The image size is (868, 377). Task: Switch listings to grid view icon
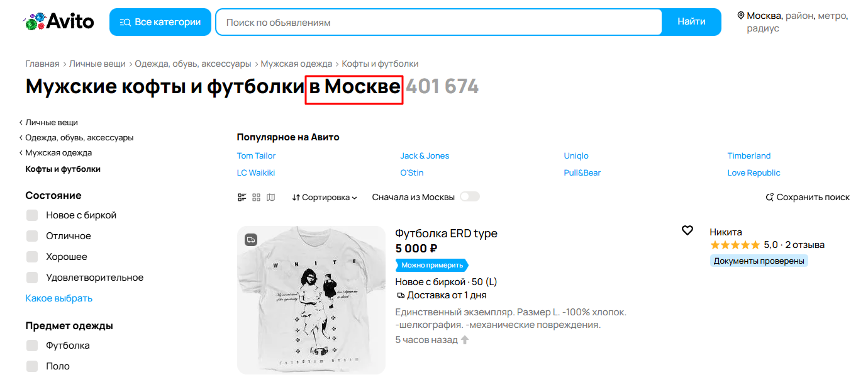point(256,197)
